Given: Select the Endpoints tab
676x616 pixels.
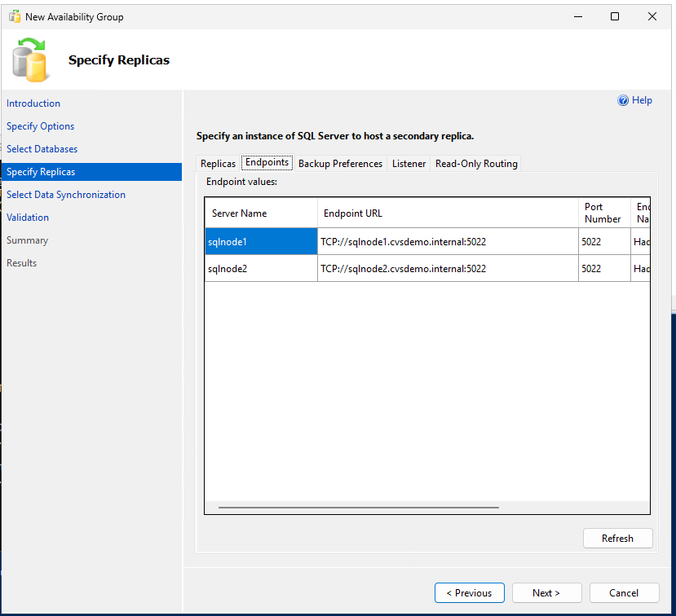Looking at the screenshot, I should (x=267, y=162).
